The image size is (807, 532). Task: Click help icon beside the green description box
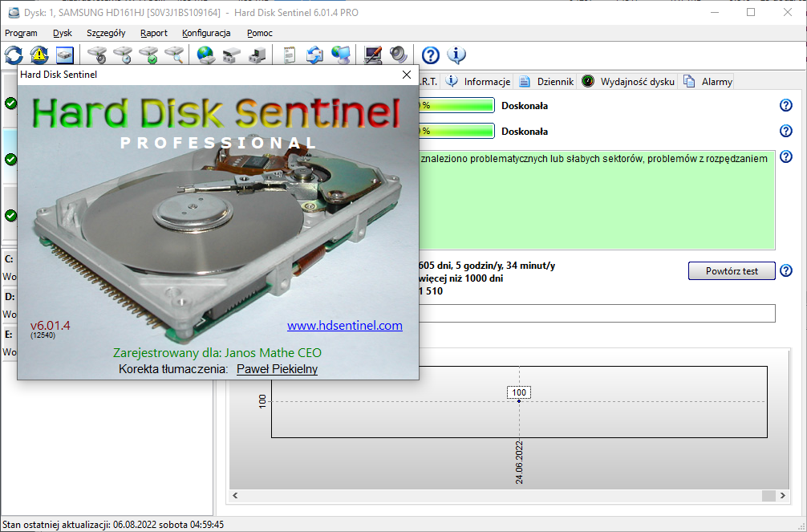pyautogui.click(x=786, y=156)
